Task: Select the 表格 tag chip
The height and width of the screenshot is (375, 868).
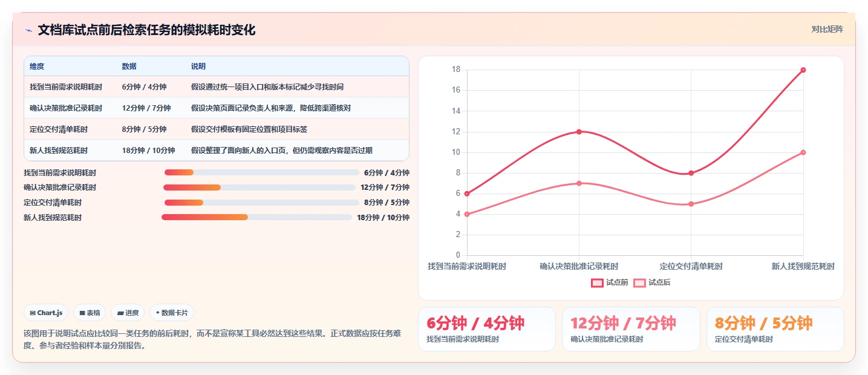Action: [x=90, y=313]
